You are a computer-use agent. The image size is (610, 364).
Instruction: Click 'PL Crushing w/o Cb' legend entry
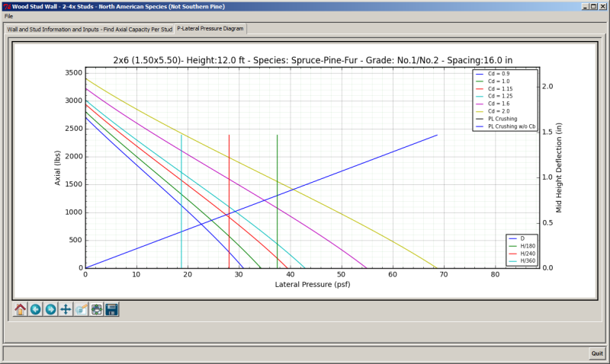click(x=506, y=126)
